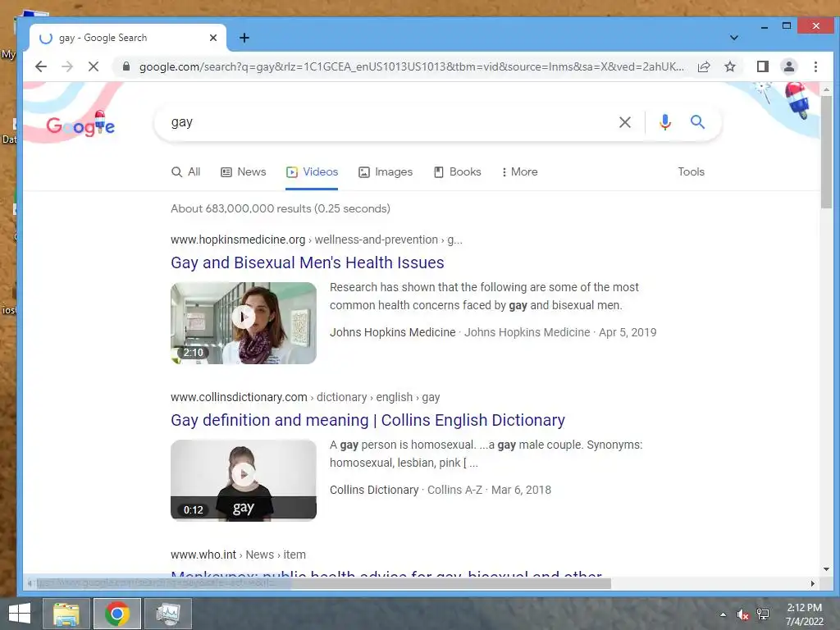Open the Monkeypox public health advice link
Viewport: 840px width, 630px height.
coord(386,573)
